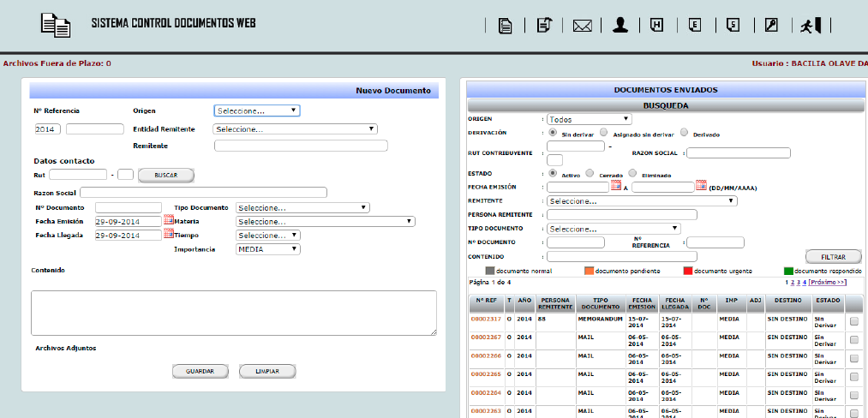The image size is (868, 418).
Task: Click the red documento urgente swatch
Action: pyautogui.click(x=688, y=271)
